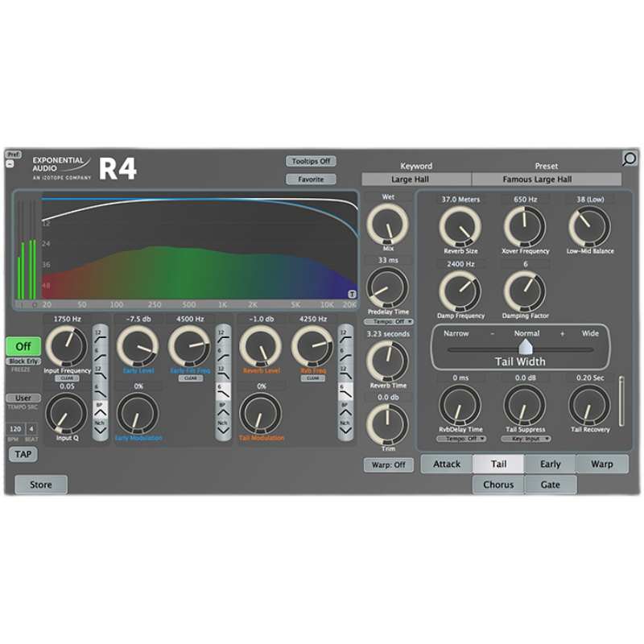This screenshot has width=644, height=644.
Task: Click the Input Q knob
Action: pyautogui.click(x=67, y=414)
